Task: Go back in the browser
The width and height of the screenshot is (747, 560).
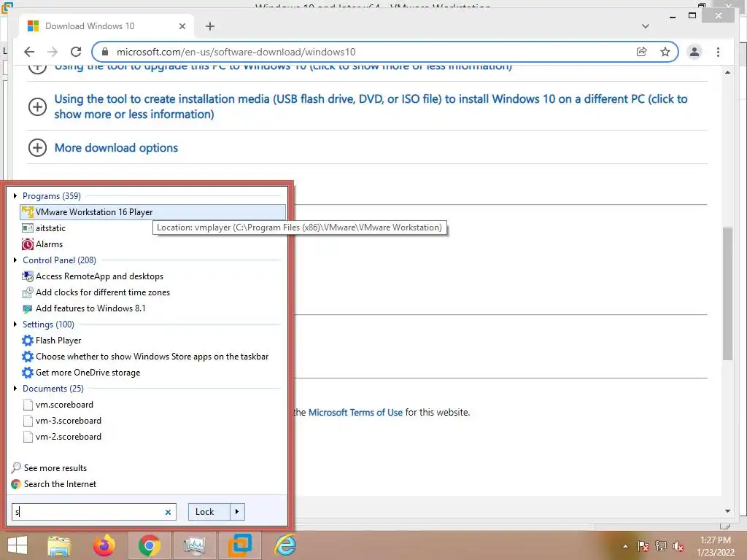Action: (29, 52)
